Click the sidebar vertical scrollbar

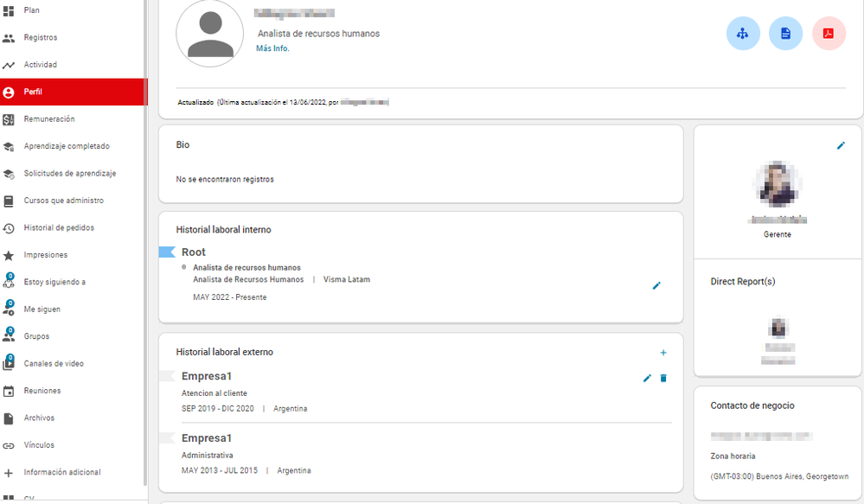pos(145,242)
